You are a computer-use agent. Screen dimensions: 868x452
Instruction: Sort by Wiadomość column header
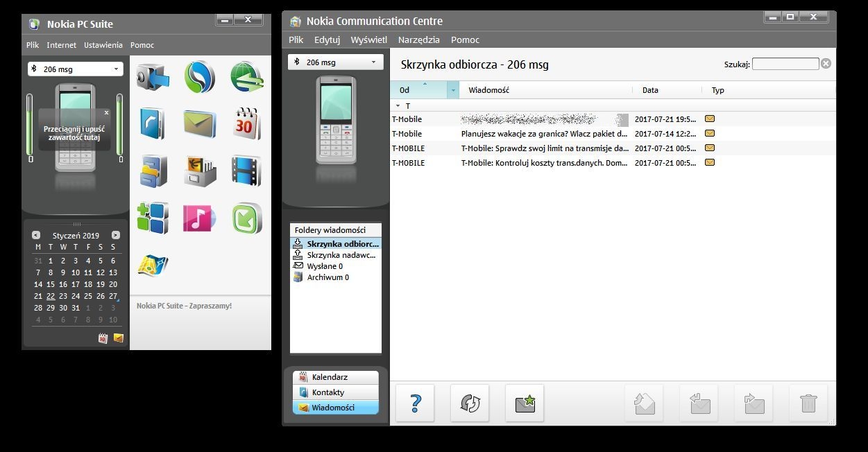[x=546, y=90]
